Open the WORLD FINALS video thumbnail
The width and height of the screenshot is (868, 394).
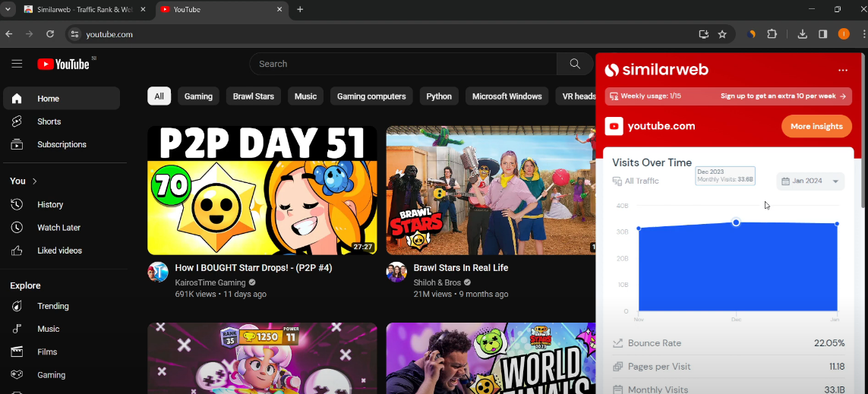tap(491, 358)
